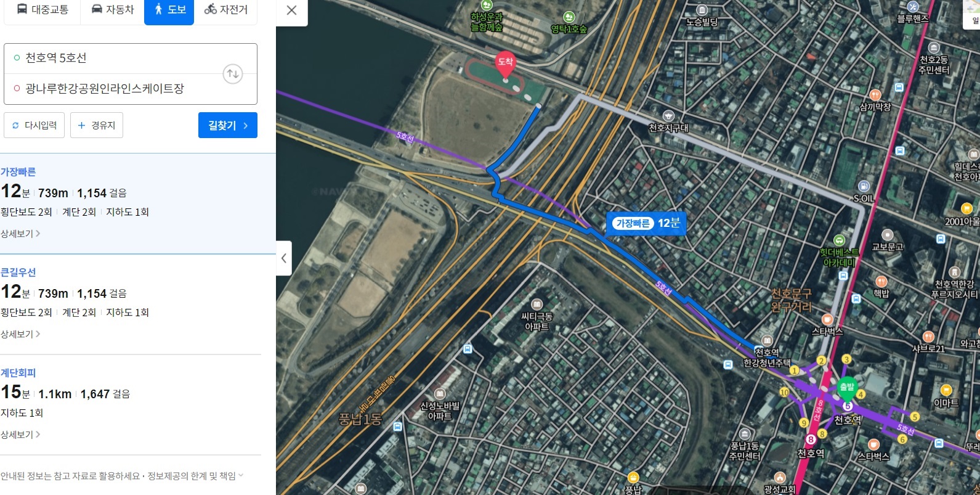The image size is (980, 495).
Task: Switch to 대중교통 transit tab
Action: coord(43,10)
